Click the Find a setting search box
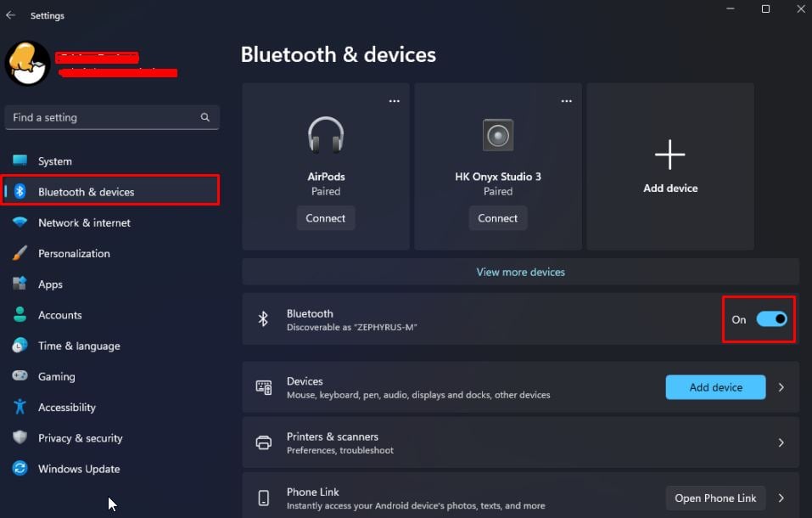The image size is (812, 518). click(x=102, y=117)
